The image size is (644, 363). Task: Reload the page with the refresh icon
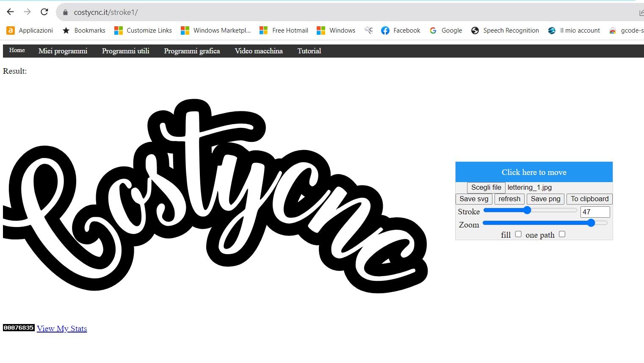[44, 12]
